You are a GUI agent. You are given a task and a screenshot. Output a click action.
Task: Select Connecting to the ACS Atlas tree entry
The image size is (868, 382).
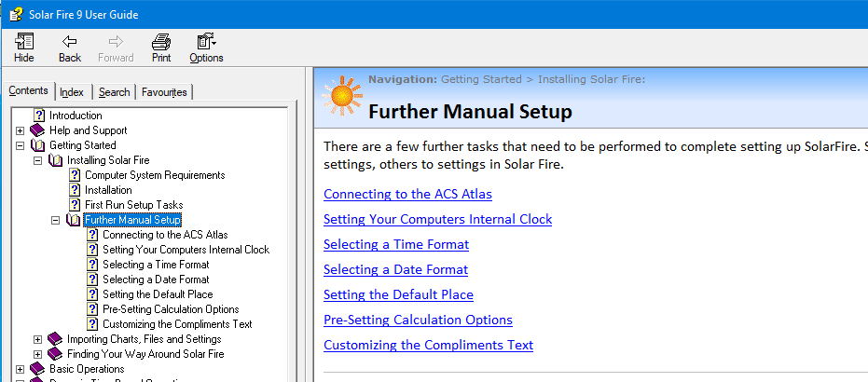click(166, 235)
